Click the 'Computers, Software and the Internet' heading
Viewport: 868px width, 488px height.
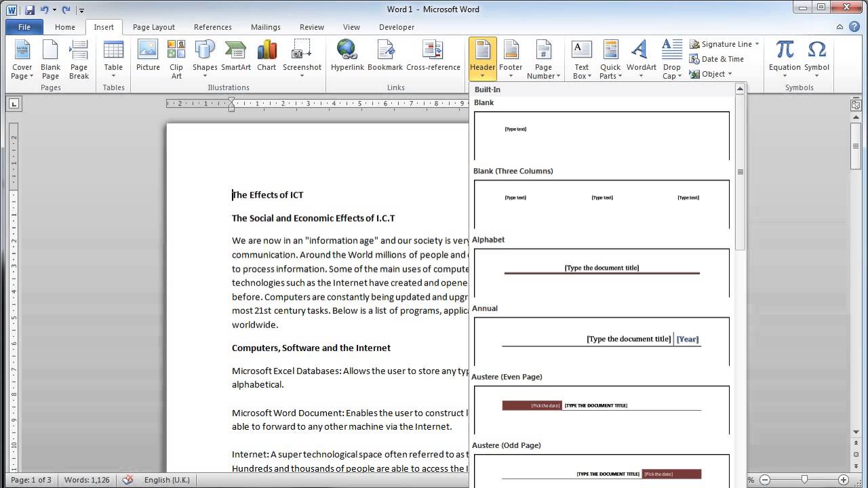[311, 348]
